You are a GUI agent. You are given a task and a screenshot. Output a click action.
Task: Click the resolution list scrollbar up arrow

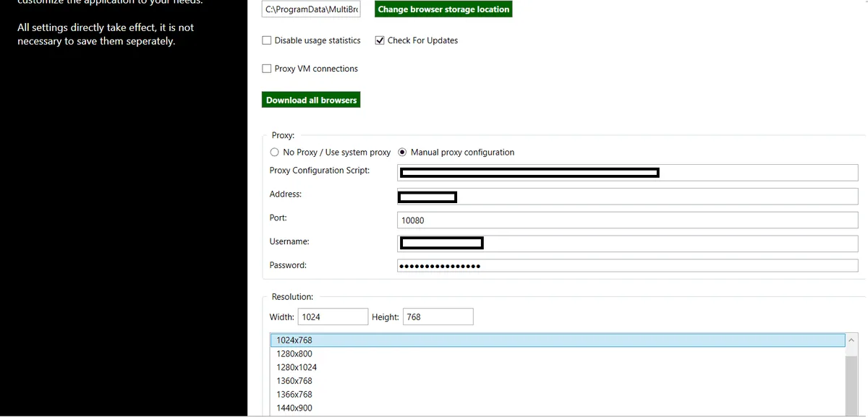click(851, 340)
